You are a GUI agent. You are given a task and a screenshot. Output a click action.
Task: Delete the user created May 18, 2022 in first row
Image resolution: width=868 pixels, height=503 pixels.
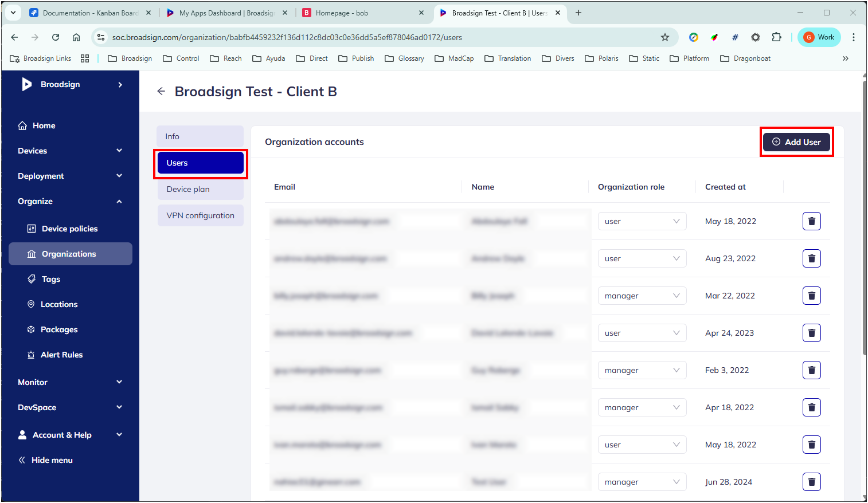tap(811, 221)
